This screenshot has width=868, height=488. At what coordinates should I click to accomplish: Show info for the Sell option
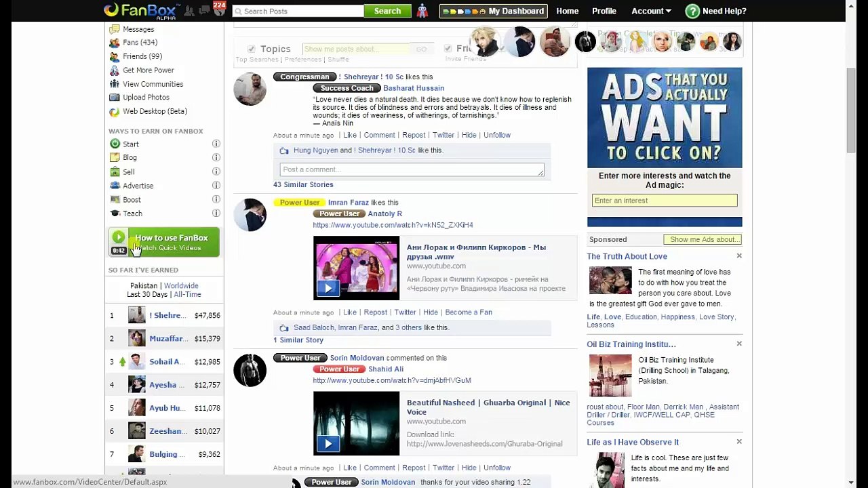pos(216,171)
